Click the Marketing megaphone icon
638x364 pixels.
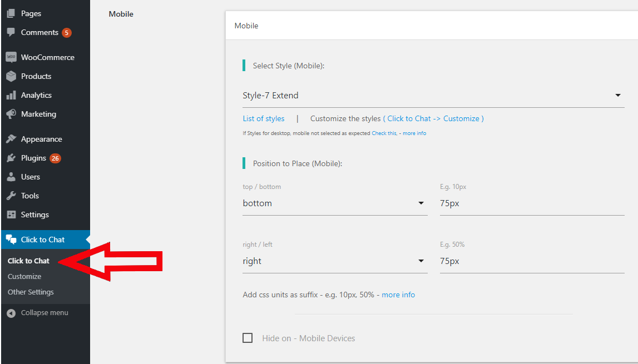pyautogui.click(x=11, y=114)
